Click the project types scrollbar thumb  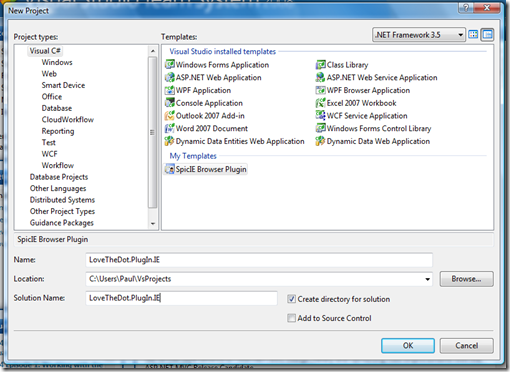click(x=153, y=132)
